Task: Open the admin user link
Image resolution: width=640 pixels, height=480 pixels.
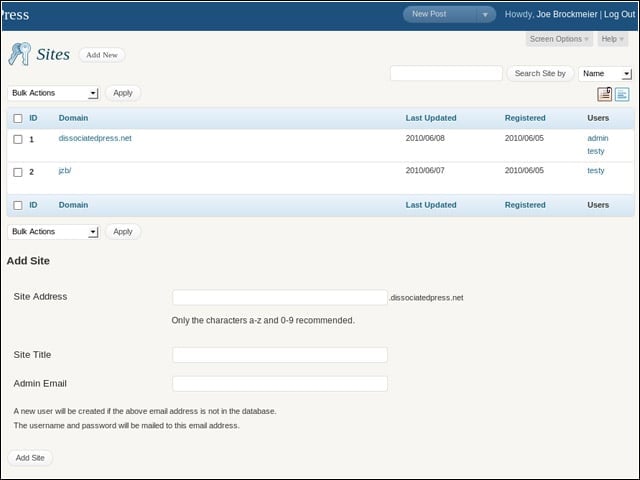Action: tap(598, 138)
